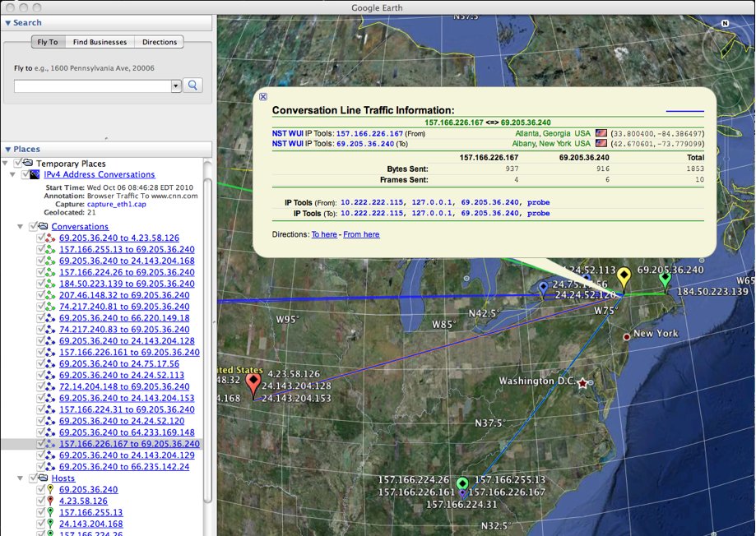Click conversation icon for 207.46.148.32 to 69.205.36.240
756x536 pixels.
(x=50, y=295)
